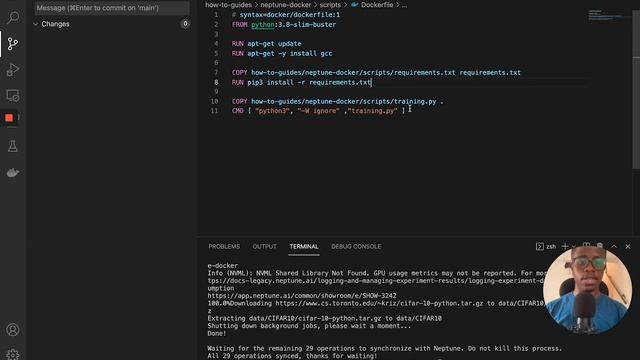The image size is (640, 360).
Task: Close the terminal panel with X
Action: tap(628, 246)
